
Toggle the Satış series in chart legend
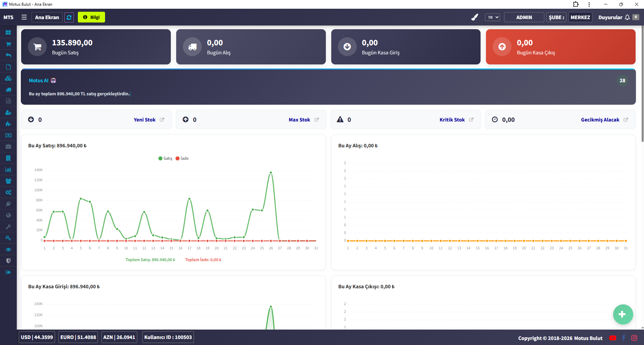(165, 158)
